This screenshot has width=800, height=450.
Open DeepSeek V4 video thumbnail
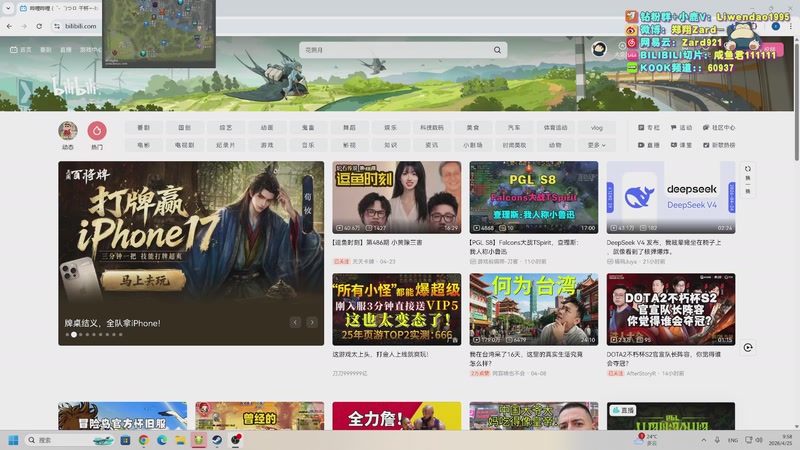[x=671, y=197]
